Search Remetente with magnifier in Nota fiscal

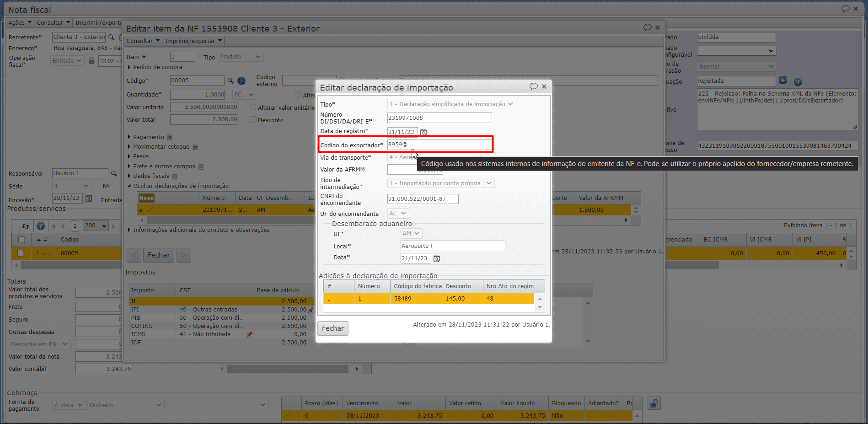click(x=111, y=37)
